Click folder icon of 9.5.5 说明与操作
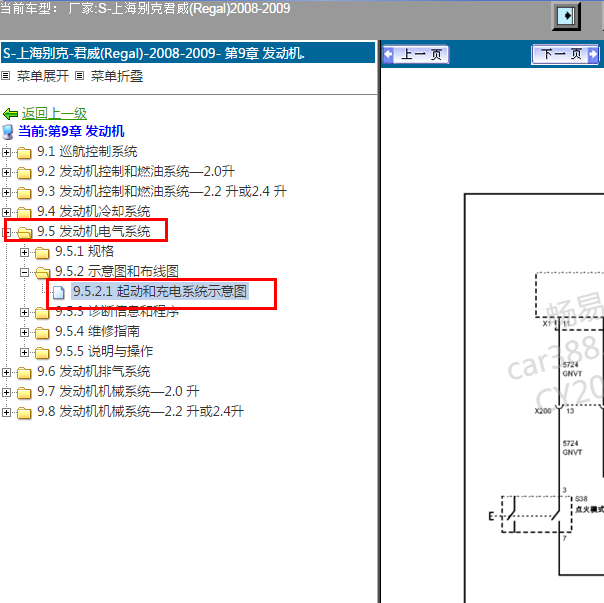The height and width of the screenshot is (603, 604). (x=42, y=353)
